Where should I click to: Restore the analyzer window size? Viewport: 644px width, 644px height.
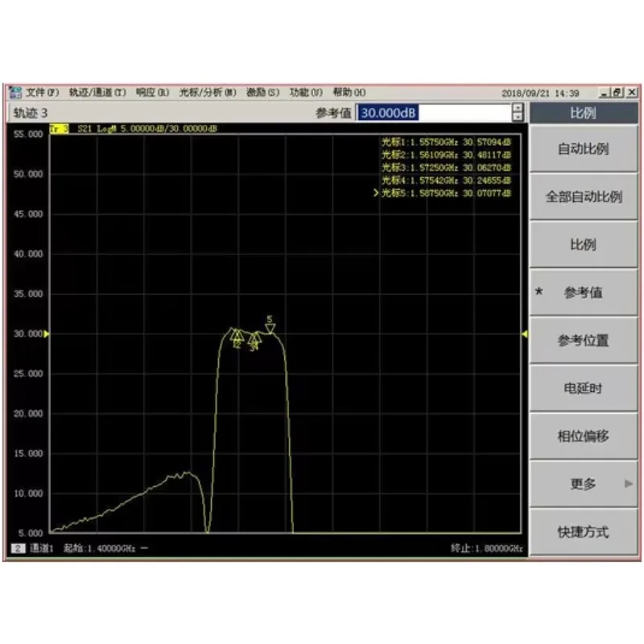tap(617, 93)
